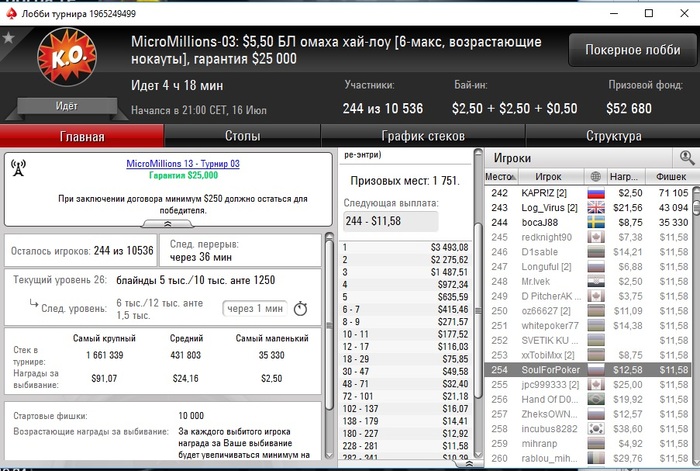Click the Призовых мест: 1 751 text
The image size is (700, 471).
tap(404, 181)
